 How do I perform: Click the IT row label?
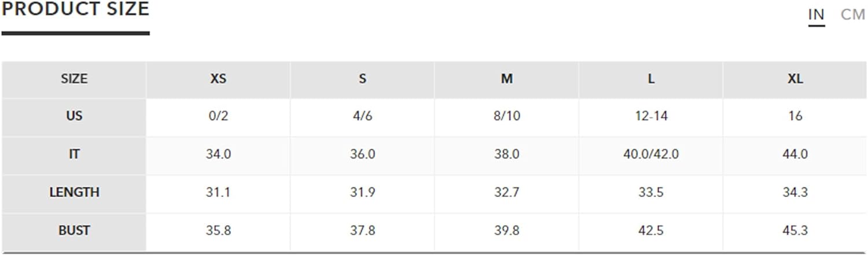pyautogui.click(x=74, y=155)
